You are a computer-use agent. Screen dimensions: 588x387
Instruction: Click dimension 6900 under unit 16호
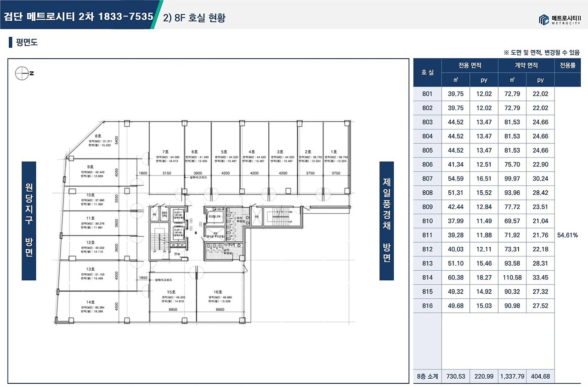[219, 310]
